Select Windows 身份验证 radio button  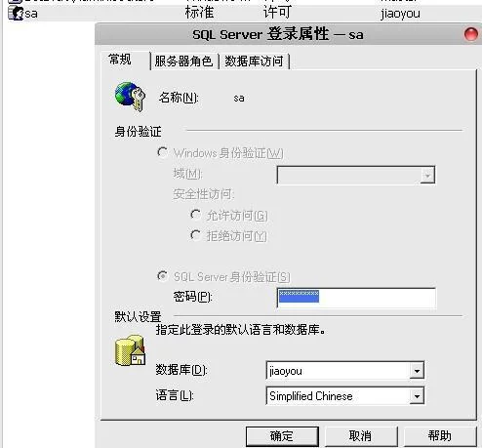[x=162, y=152]
